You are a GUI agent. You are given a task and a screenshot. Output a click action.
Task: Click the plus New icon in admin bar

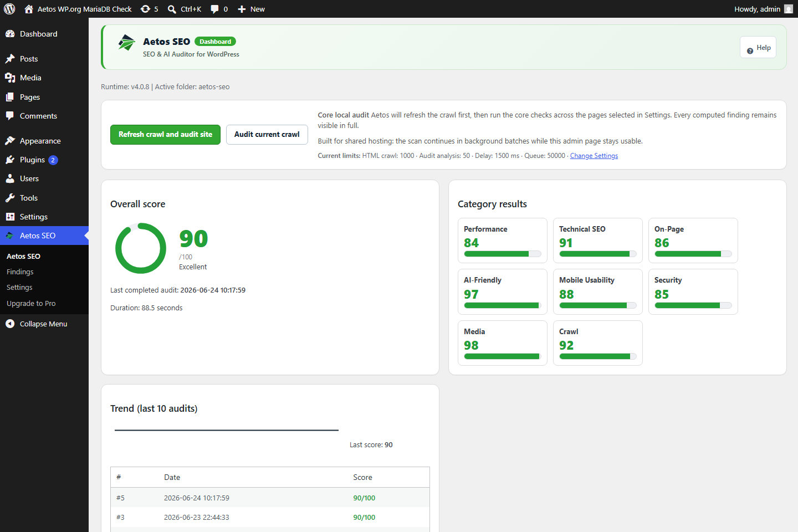pos(242,9)
